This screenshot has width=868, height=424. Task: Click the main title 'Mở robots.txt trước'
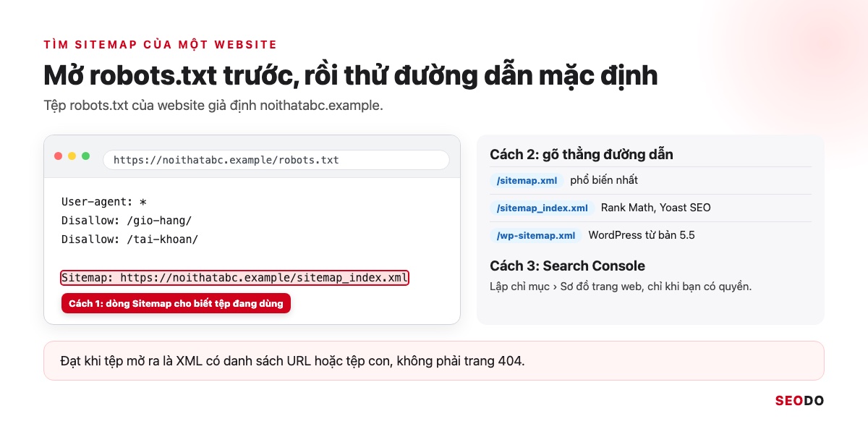351,76
